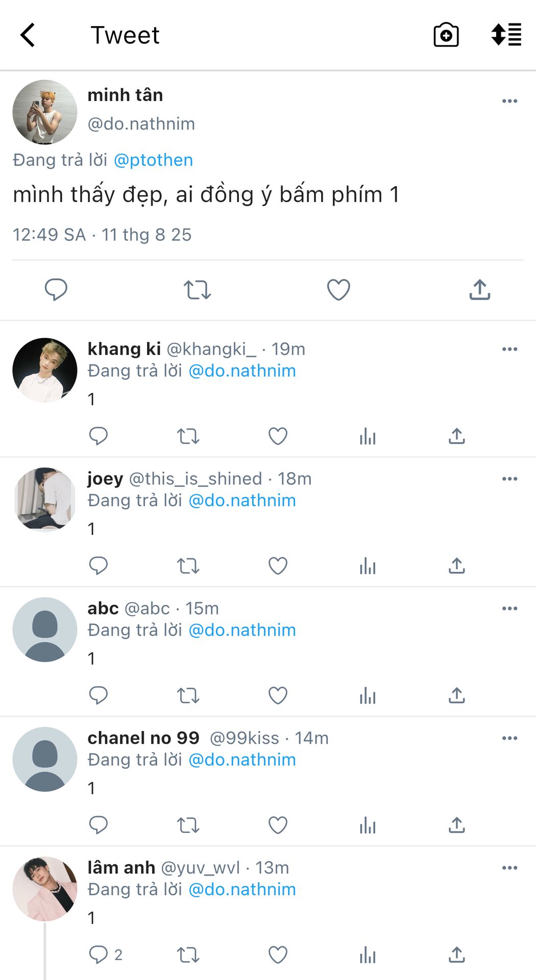Open more options for joey's reply
536x980 pixels.
point(509,479)
